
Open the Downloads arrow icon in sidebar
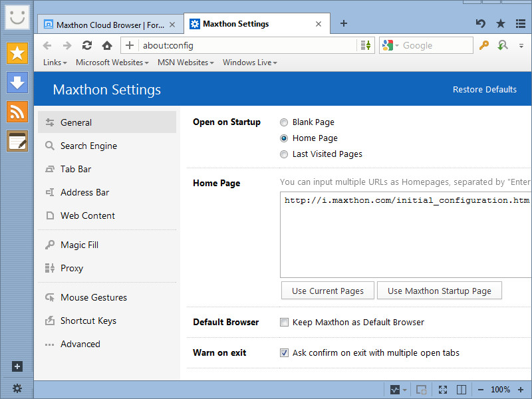(x=17, y=81)
